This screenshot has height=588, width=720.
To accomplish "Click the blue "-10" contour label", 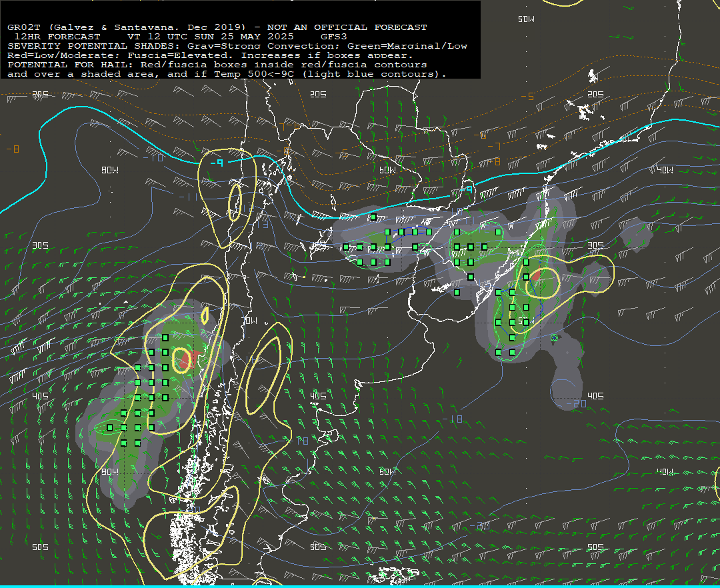I will click(x=153, y=158).
